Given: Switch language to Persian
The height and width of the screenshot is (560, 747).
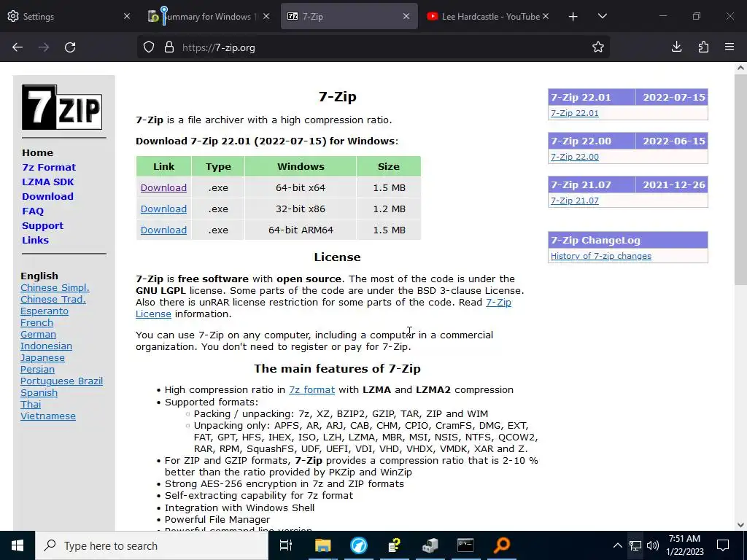Looking at the screenshot, I should pos(37,369).
